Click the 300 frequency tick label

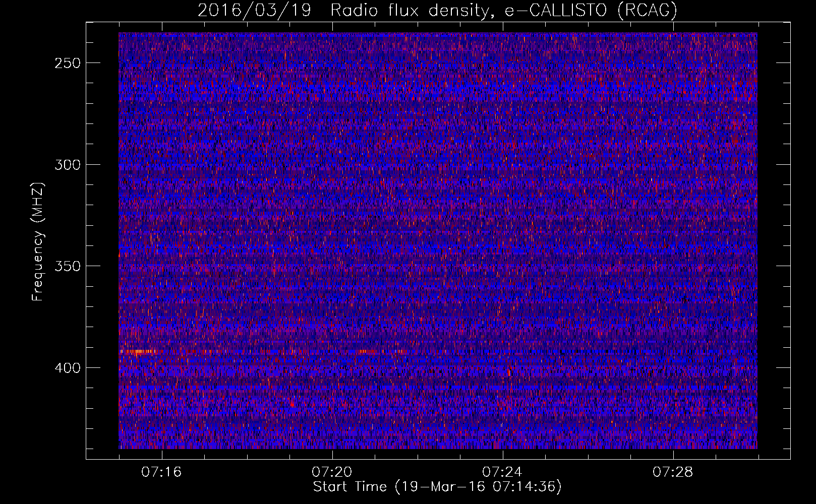pyautogui.click(x=68, y=165)
